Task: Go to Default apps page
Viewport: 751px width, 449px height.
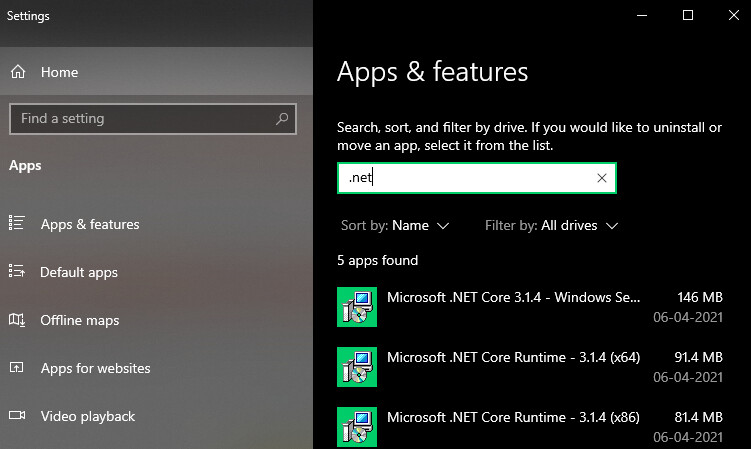Action: point(156,272)
